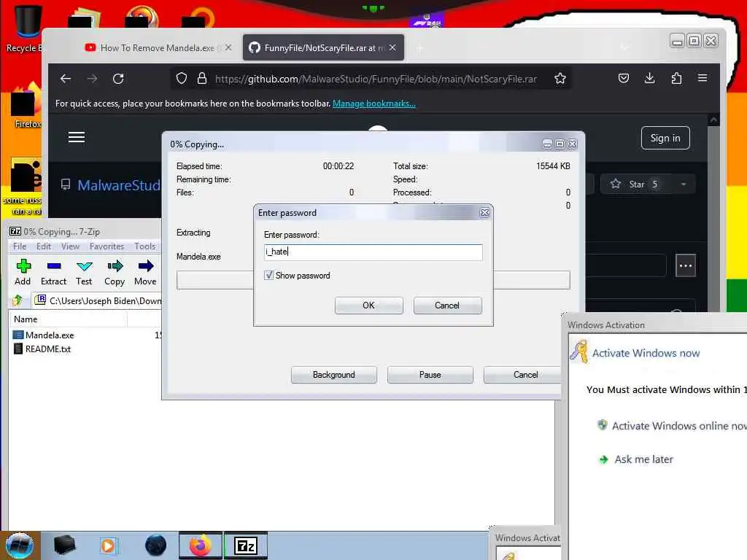Open the 7-Zip Edit menu
Viewport: 747px width, 560px height.
tap(43, 246)
